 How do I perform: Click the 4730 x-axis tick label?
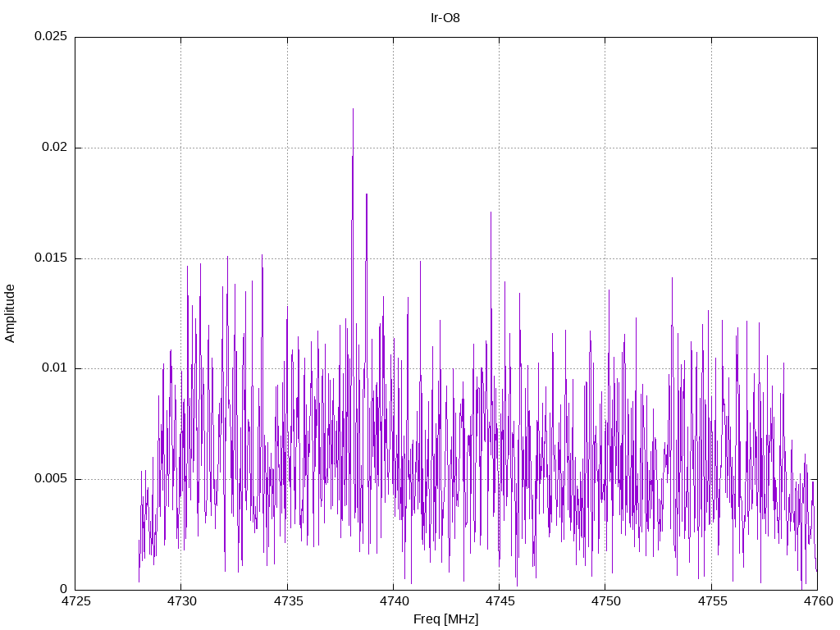(x=182, y=601)
